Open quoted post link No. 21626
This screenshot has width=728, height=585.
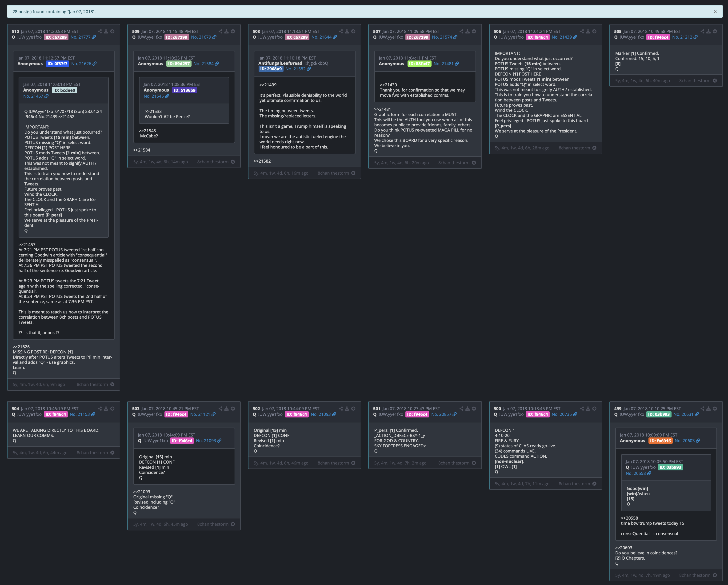[x=84, y=64]
